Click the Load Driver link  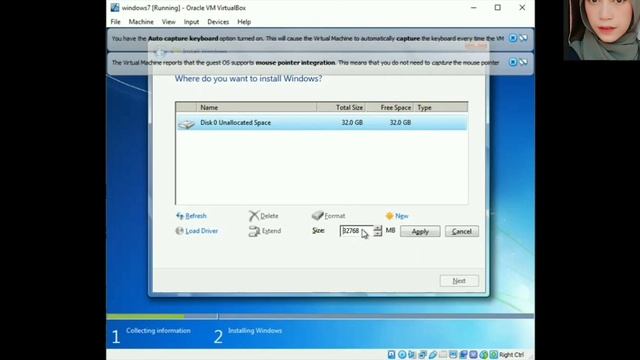[197, 231]
